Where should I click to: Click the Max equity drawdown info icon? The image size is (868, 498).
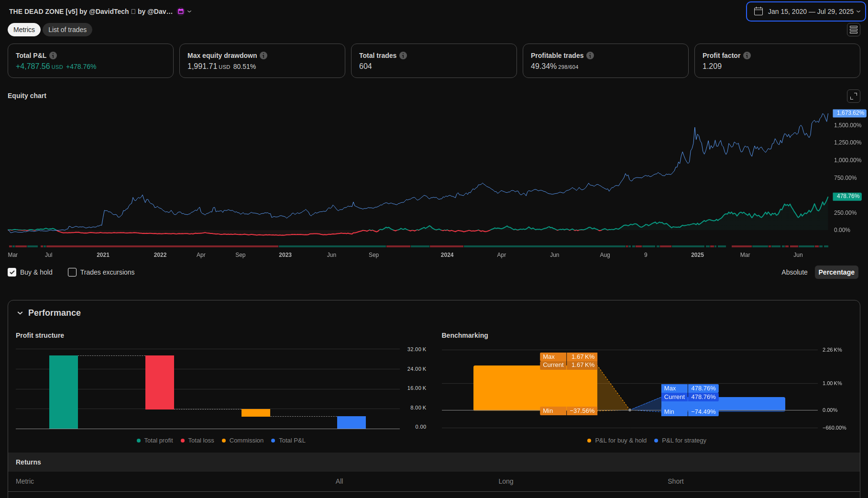coord(264,55)
